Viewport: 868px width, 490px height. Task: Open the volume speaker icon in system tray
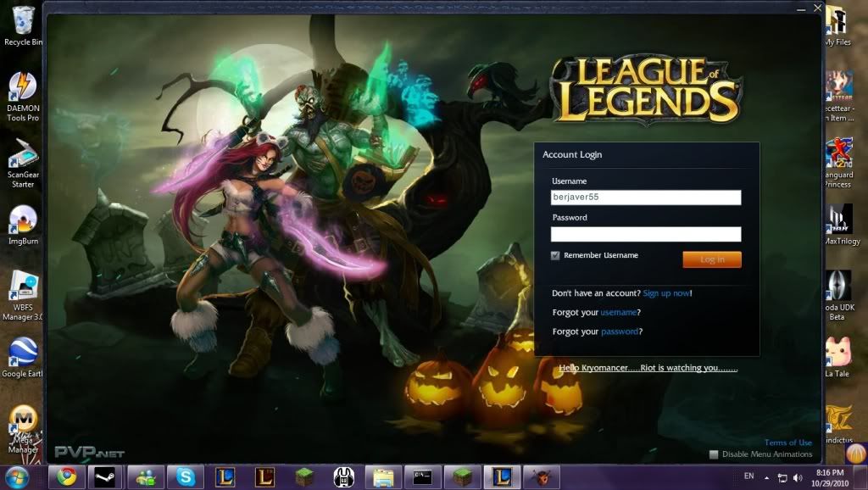coord(798,478)
